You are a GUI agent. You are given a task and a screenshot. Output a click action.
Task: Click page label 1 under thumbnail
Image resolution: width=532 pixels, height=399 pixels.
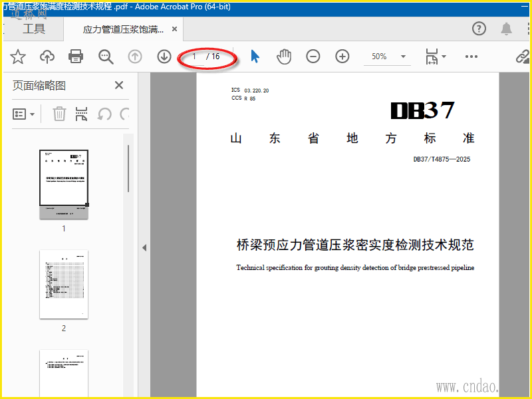coord(64,229)
